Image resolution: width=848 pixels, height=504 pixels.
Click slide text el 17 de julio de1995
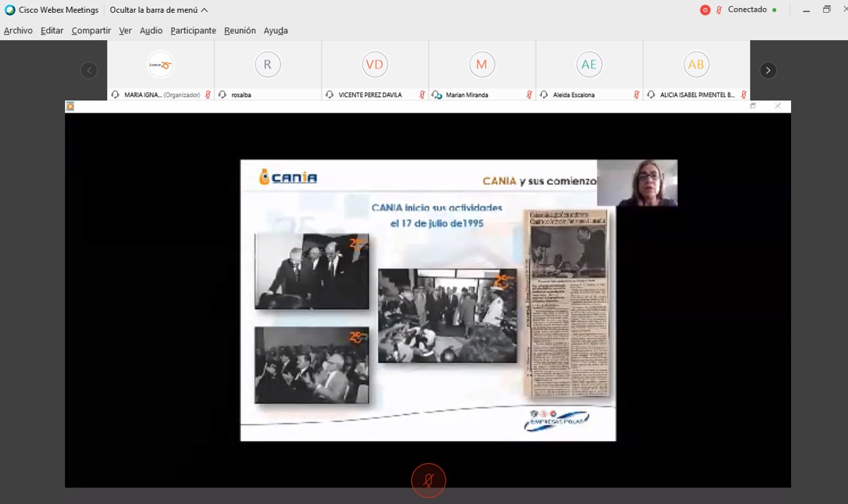(437, 223)
